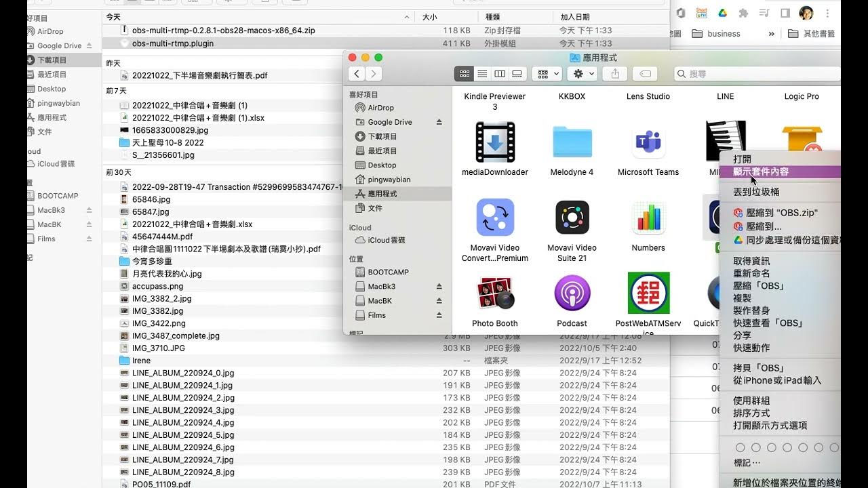
Task: Eject MacBK in the Applications sidebar
Action: point(439,301)
